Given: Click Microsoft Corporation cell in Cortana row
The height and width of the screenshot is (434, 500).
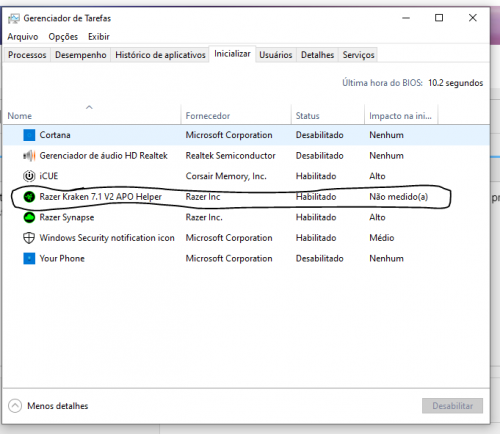Looking at the screenshot, I should pyautogui.click(x=229, y=135).
